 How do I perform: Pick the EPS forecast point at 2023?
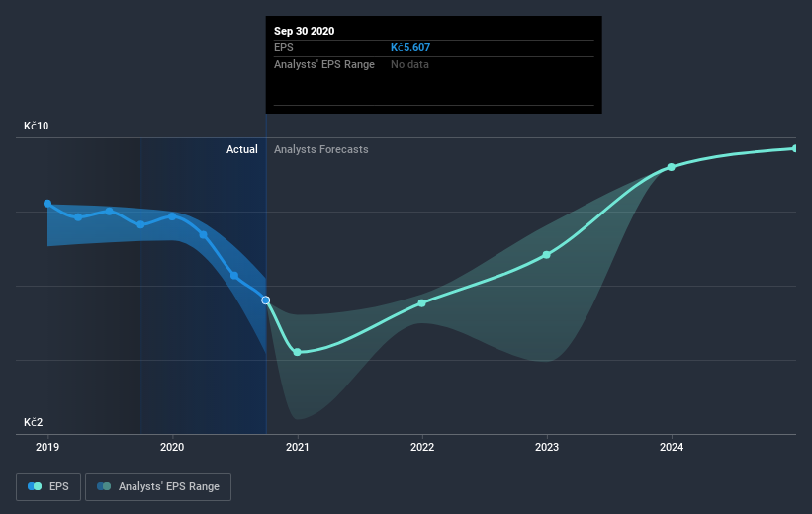[547, 255]
